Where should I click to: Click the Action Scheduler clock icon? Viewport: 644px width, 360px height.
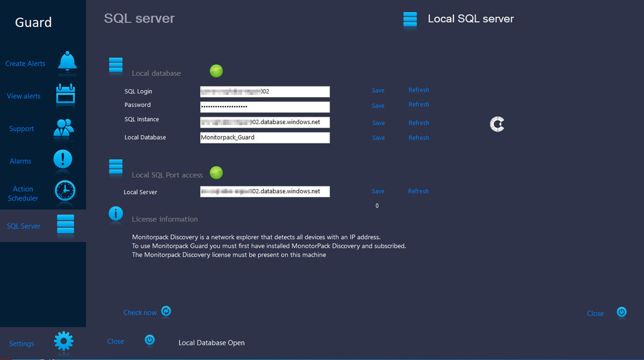(x=65, y=191)
